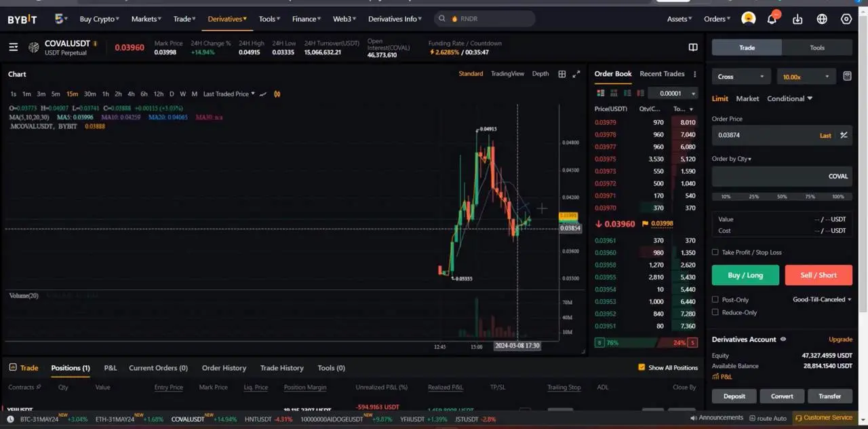Open the 10.00x leverage dropdown

point(806,77)
